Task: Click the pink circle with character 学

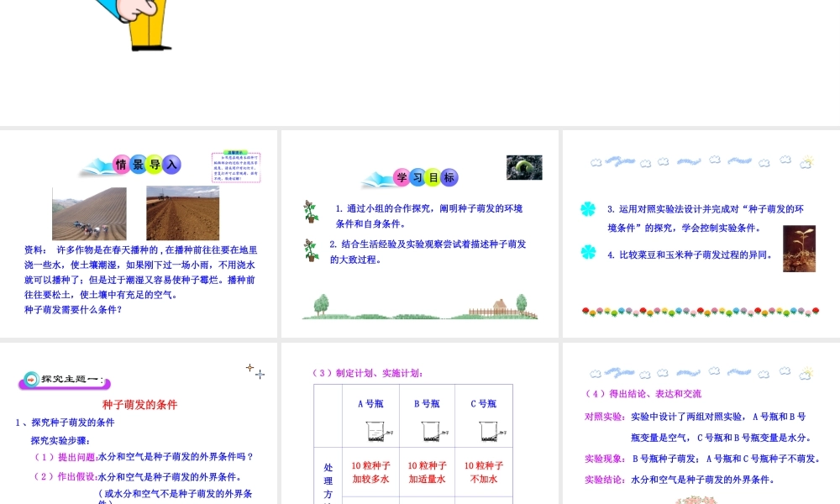Action: pyautogui.click(x=402, y=177)
